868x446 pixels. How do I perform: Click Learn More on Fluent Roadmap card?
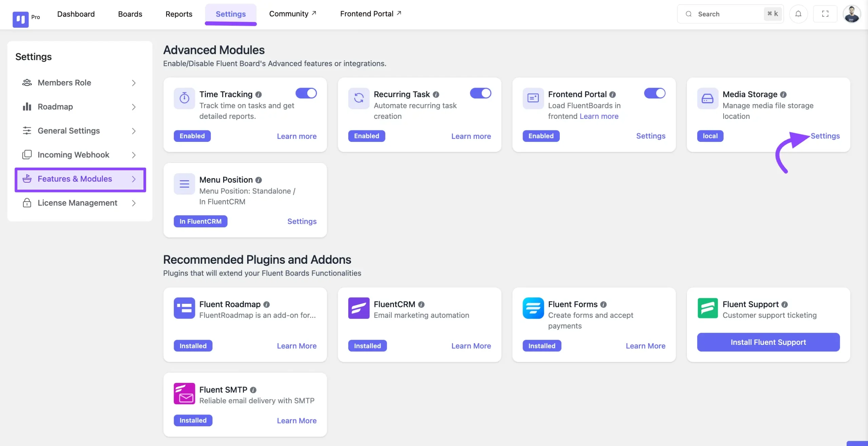pos(297,346)
